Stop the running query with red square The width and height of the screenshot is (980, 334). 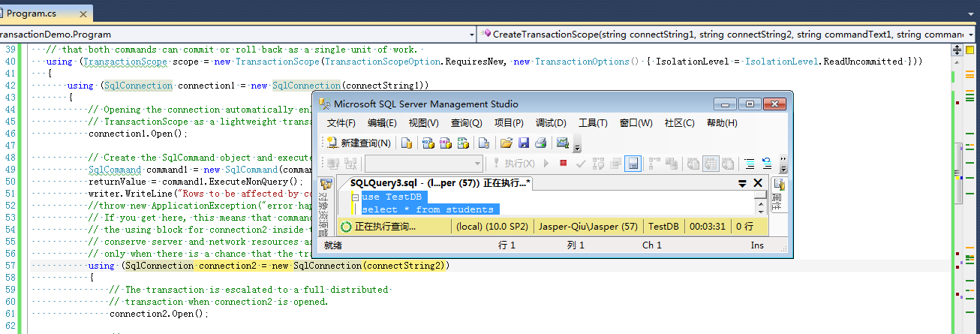(x=563, y=163)
